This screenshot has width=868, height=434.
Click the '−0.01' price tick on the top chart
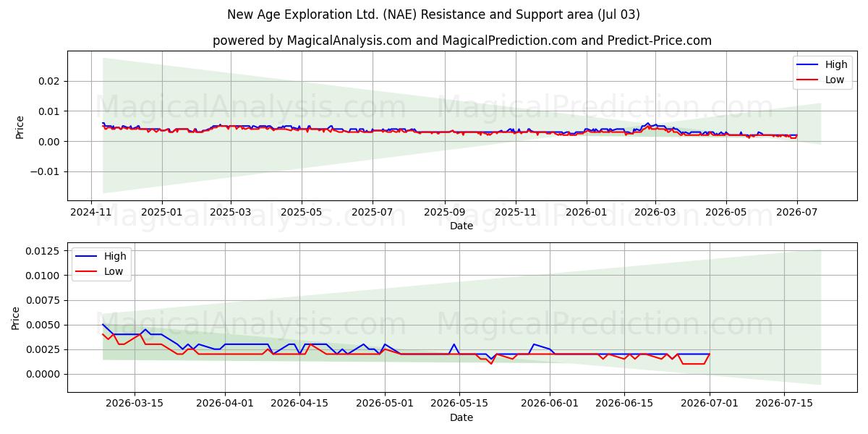[x=46, y=171]
